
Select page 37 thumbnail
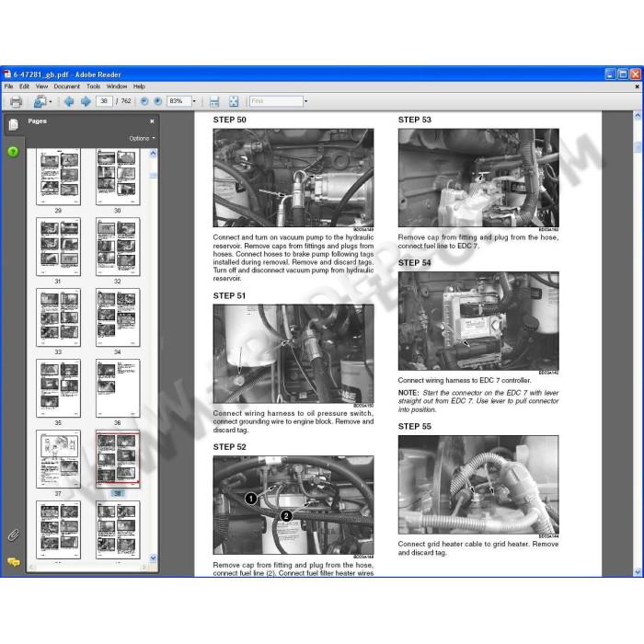58,459
